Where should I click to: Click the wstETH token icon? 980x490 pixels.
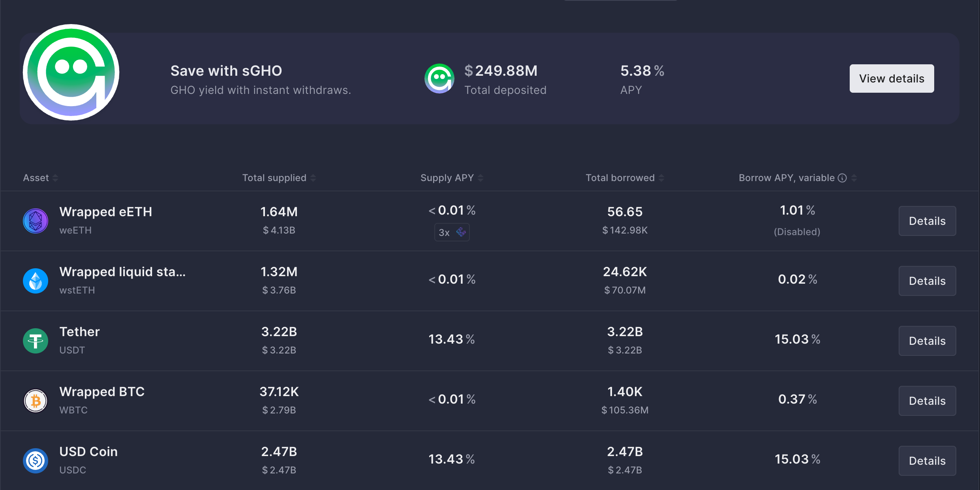tap(36, 281)
